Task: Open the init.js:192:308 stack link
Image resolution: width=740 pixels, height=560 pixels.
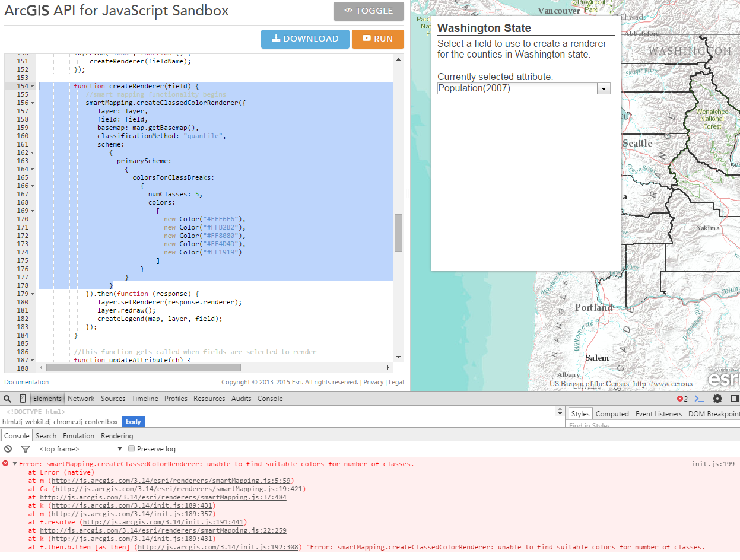Action: click(219, 547)
